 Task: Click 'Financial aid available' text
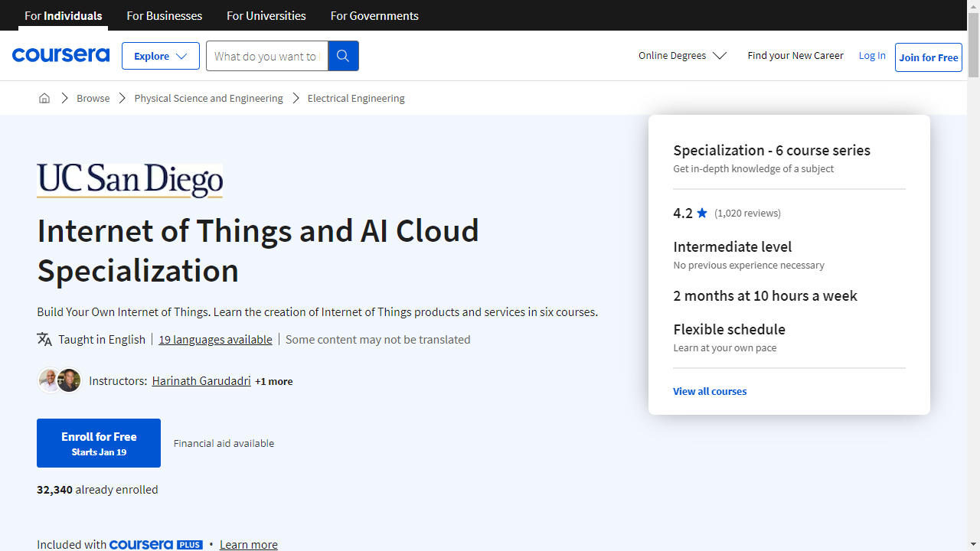224,443
